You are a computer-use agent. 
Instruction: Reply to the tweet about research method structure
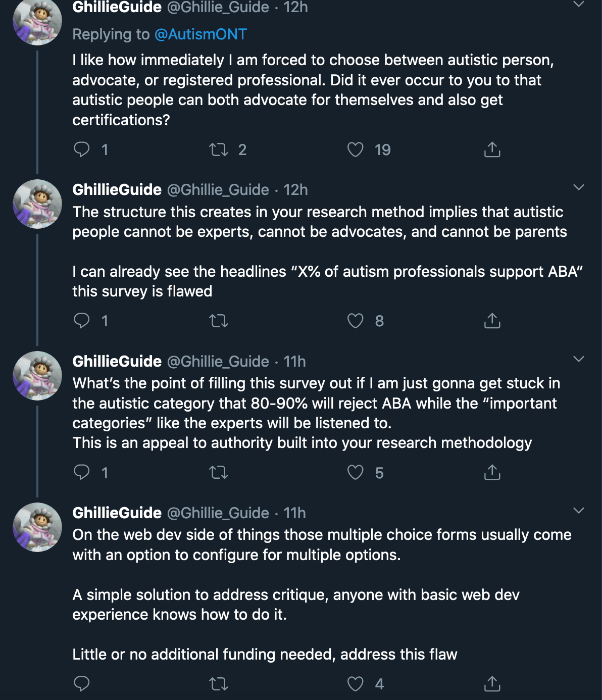(x=82, y=321)
